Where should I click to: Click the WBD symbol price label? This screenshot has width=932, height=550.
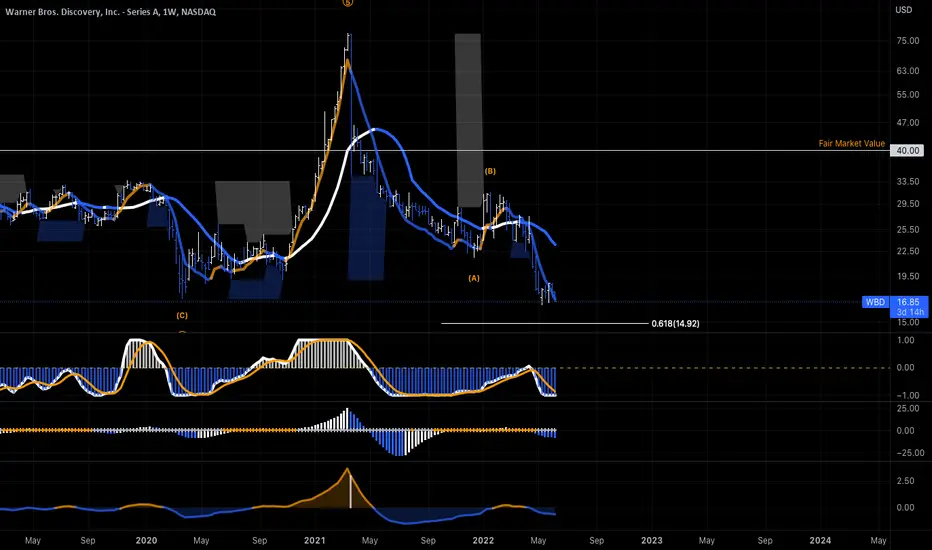tap(875, 302)
